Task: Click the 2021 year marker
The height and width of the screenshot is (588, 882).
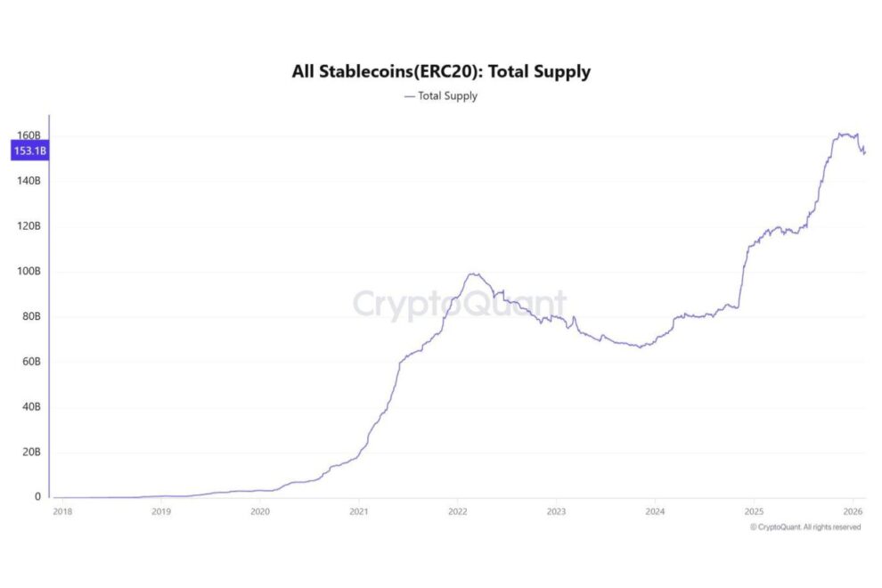Action: click(358, 511)
